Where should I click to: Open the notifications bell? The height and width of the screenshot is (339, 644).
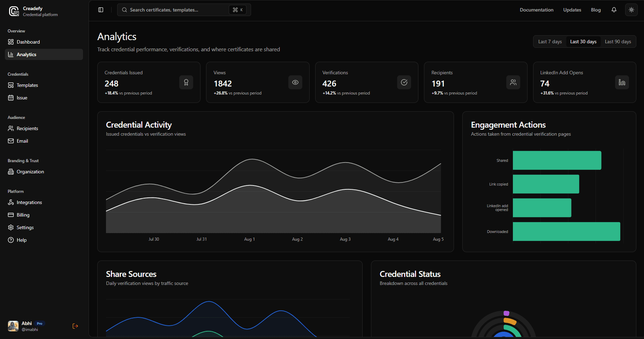pyautogui.click(x=614, y=10)
